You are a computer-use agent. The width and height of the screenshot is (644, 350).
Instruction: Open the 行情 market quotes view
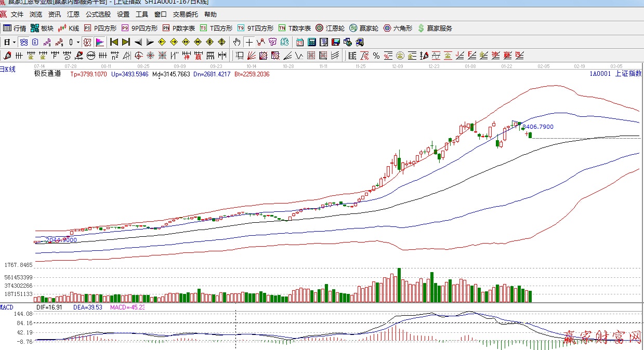click(15, 28)
